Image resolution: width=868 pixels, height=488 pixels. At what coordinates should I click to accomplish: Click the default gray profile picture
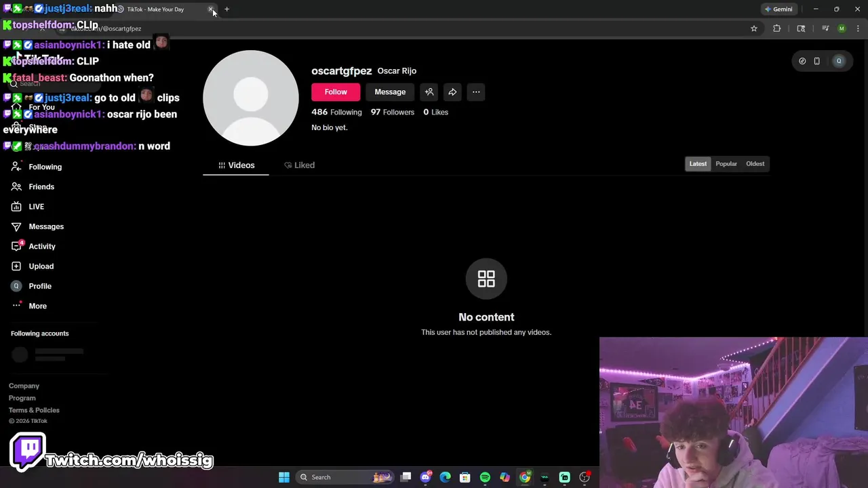point(251,98)
